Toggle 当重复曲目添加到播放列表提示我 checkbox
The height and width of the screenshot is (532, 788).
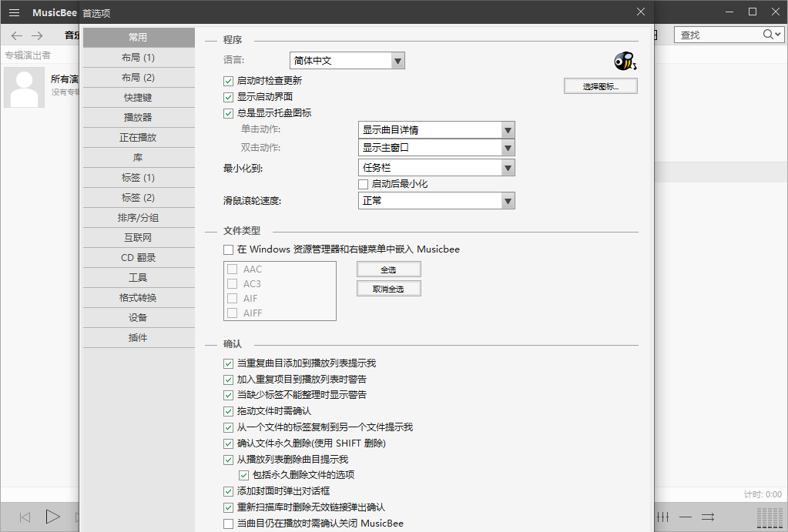(228, 363)
